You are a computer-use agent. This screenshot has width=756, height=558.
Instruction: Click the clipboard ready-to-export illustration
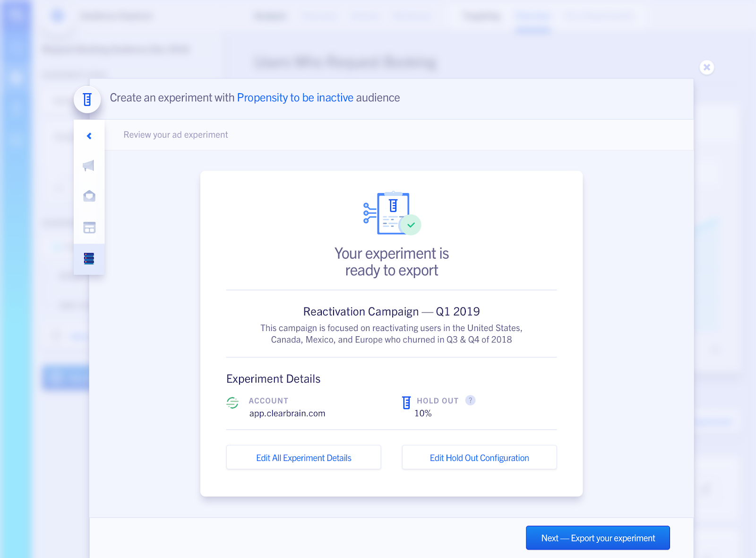(392, 213)
